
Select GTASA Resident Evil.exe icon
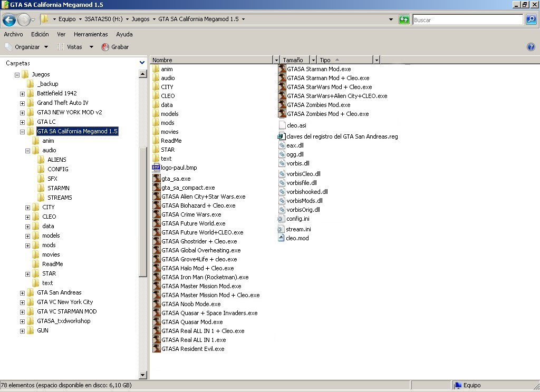[x=157, y=348]
